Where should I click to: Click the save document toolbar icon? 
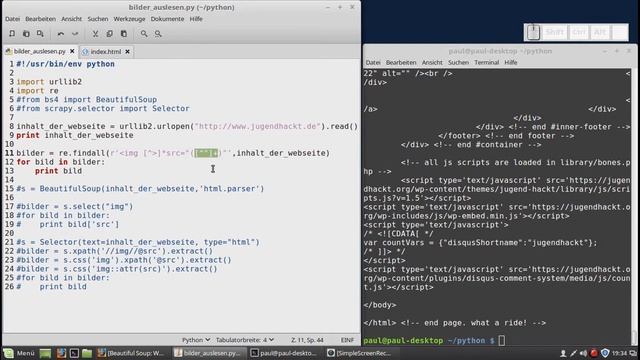40,34
